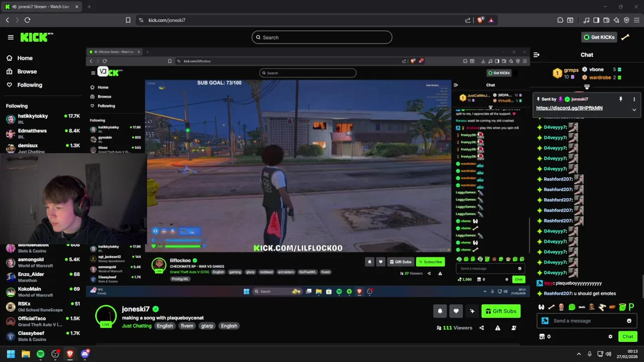Open pinned message three-dot options
This screenshot has height=362, width=644.
634,99
